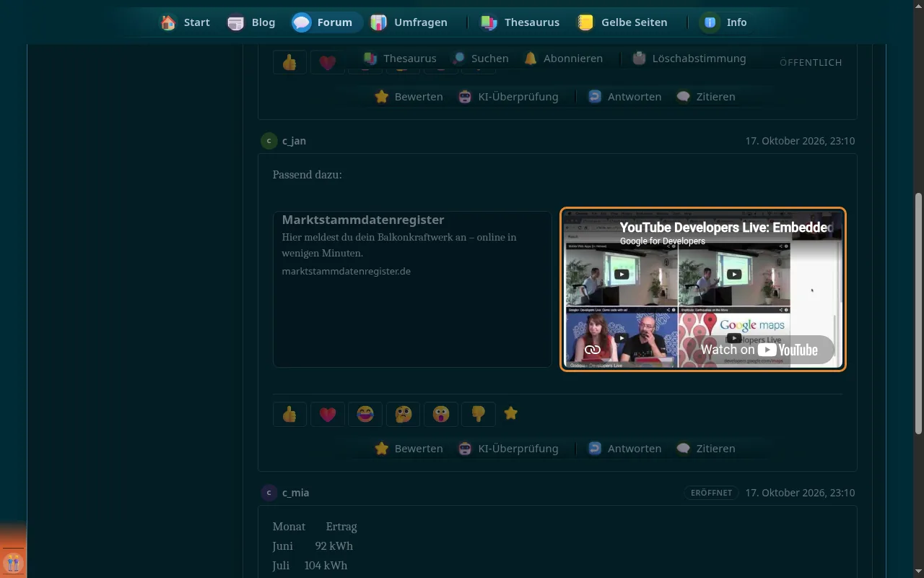Click the page's vertical scrollbar thumb

point(918,312)
